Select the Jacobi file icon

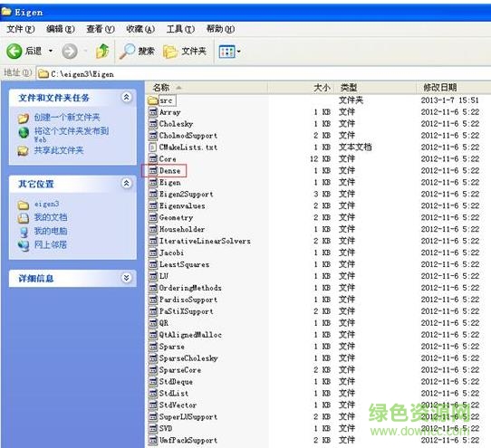(x=153, y=253)
